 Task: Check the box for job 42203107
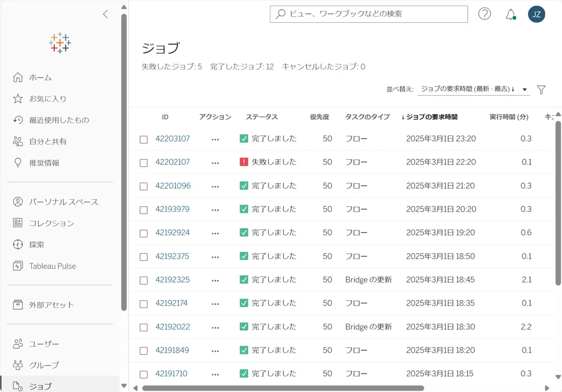tap(143, 139)
